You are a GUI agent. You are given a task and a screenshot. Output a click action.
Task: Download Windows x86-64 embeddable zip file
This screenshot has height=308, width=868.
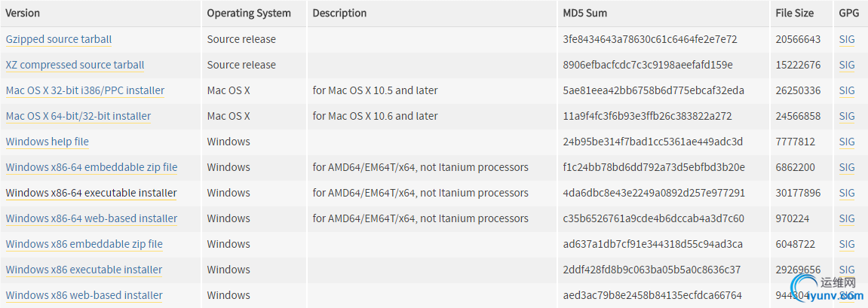[x=91, y=167]
